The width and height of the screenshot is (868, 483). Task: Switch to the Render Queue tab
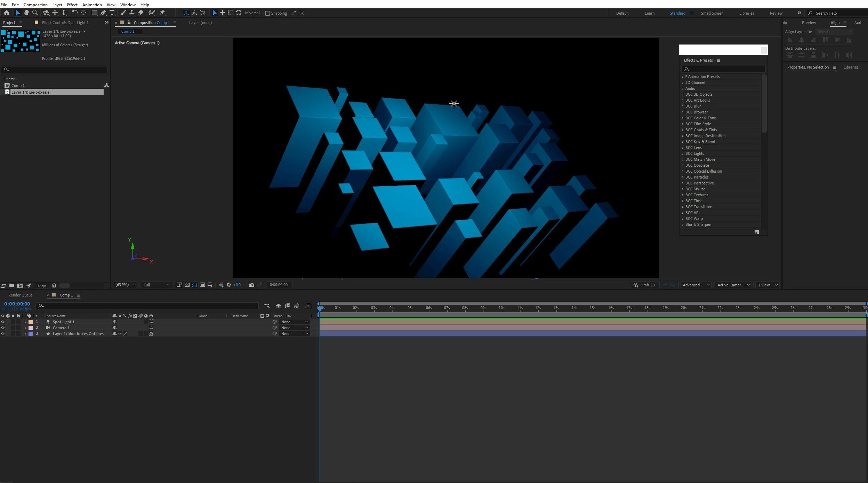[20, 295]
